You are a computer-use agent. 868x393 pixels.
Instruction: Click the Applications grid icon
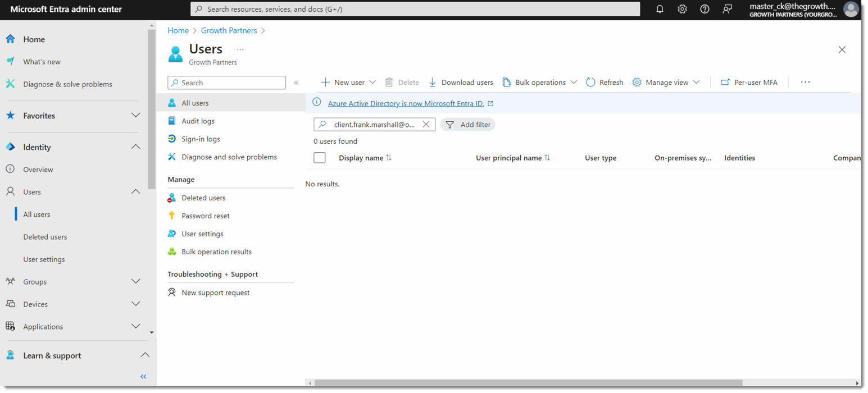10,327
